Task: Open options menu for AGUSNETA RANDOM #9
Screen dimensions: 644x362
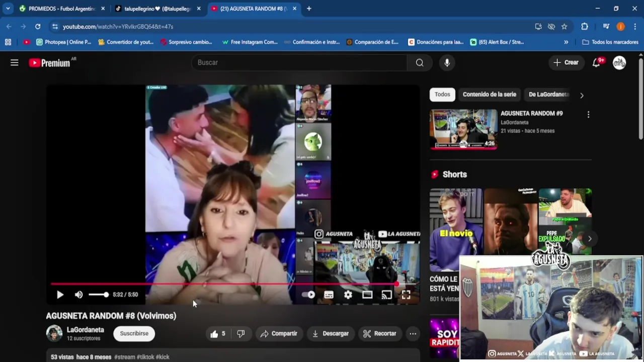Action: [x=588, y=115]
